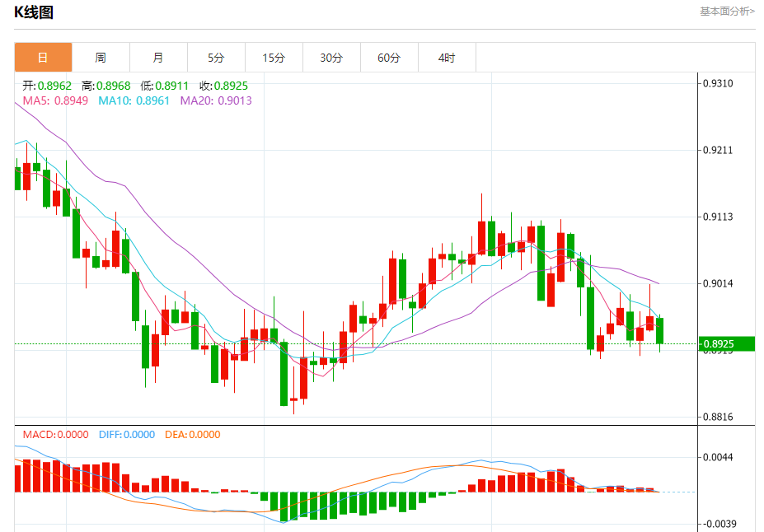
Task: Click the green 0.8925 current price tag
Action: point(726,344)
